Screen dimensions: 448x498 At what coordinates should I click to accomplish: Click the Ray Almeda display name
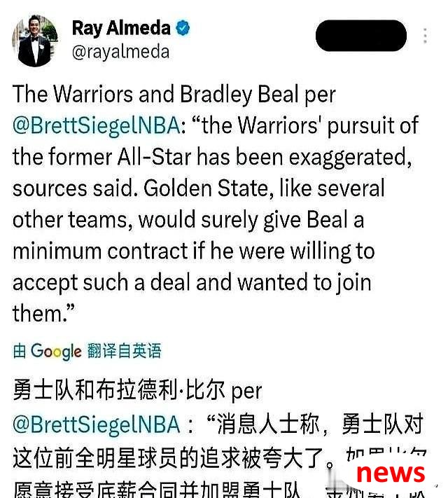pos(121,28)
